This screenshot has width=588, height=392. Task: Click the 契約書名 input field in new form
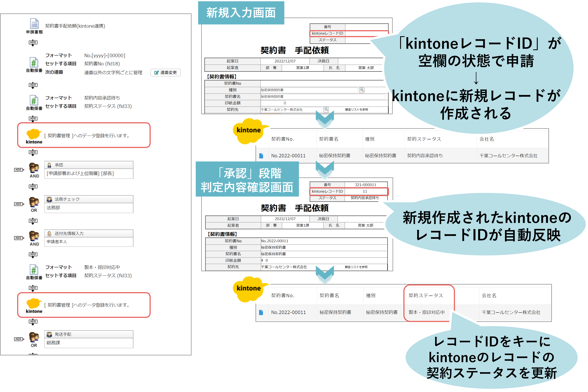[x=323, y=97]
